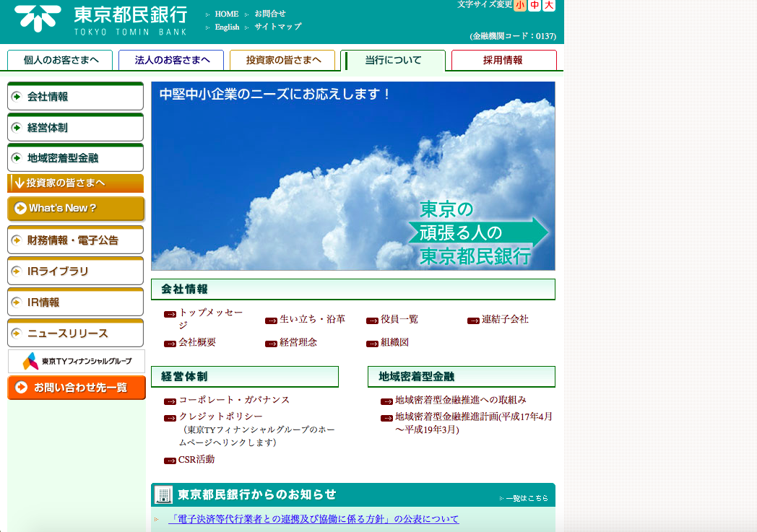This screenshot has height=532, width=757.
Task: Click the arrow icon beside 会社情報 sidebar button
Action: tap(17, 97)
